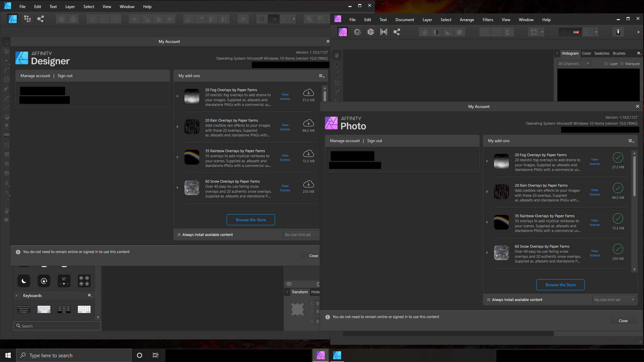Download 20 Rain Overlays in Designer
The height and width of the screenshot is (362, 644).
309,123
